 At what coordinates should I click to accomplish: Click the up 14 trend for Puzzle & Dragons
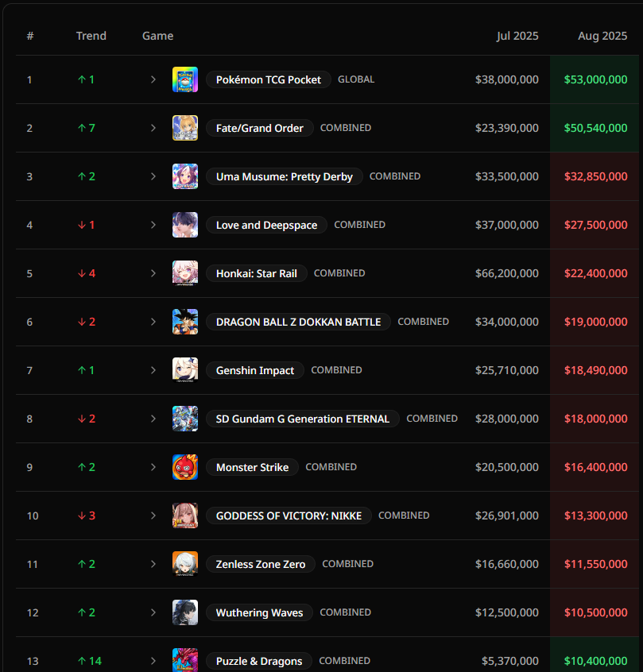[90, 660]
